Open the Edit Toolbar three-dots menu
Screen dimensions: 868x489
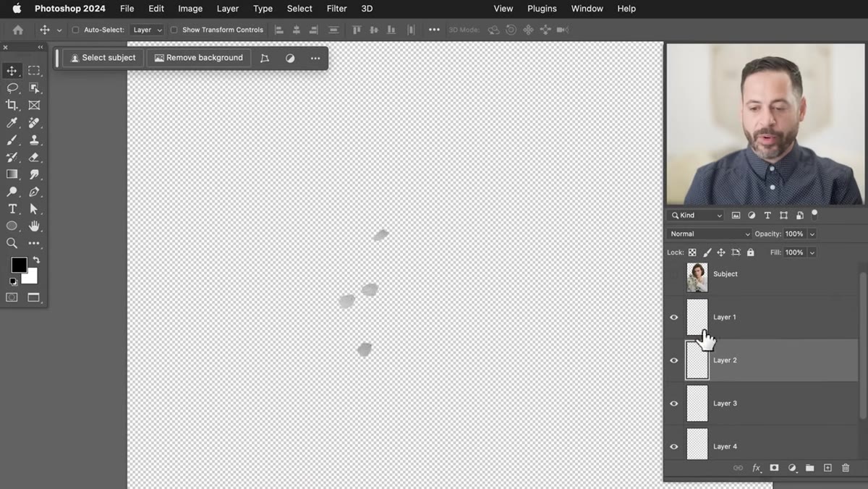(34, 244)
